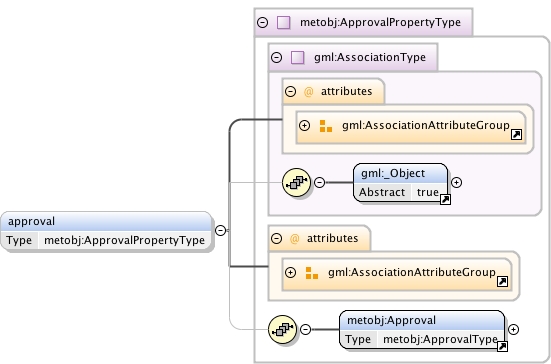Click attribute group icon in gml:AssociationType
551x364 pixels.
tap(326, 126)
